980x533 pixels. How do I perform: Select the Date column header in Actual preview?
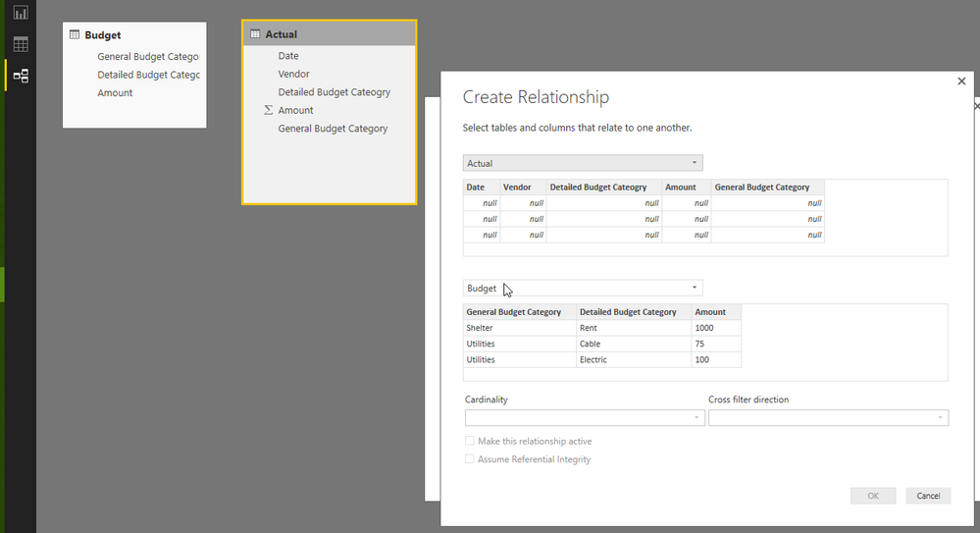point(482,187)
